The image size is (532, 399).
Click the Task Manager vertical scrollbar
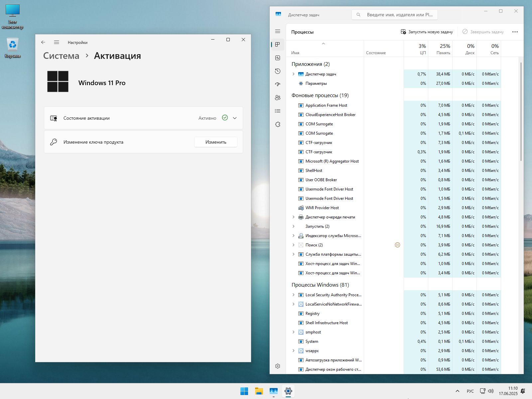point(521,111)
